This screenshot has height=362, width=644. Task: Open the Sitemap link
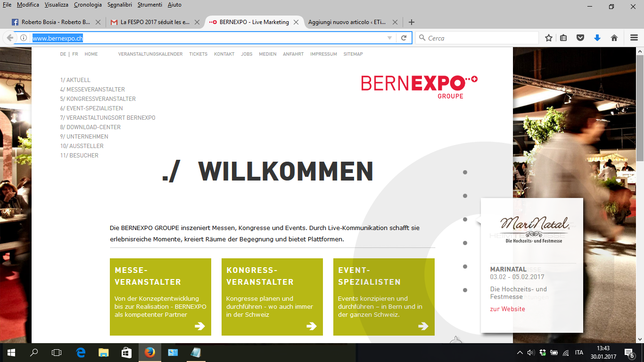(x=353, y=54)
